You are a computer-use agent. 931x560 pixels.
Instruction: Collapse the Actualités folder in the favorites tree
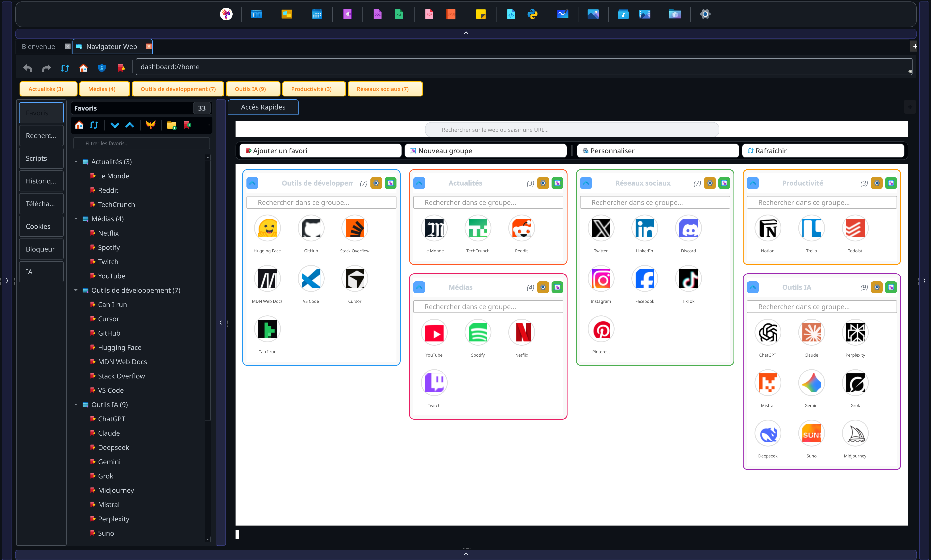76,162
